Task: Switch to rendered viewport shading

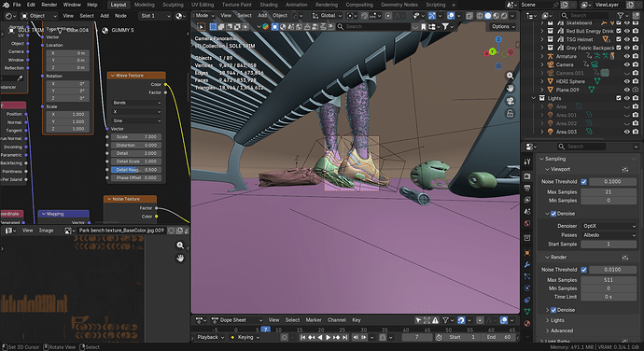Action: (x=504, y=16)
